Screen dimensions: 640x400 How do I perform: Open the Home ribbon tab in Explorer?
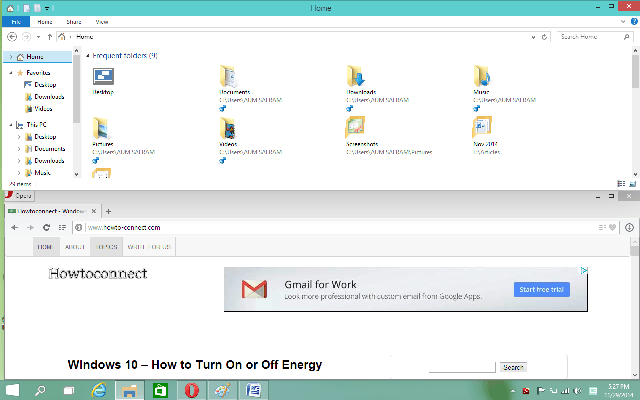pyautogui.click(x=45, y=22)
